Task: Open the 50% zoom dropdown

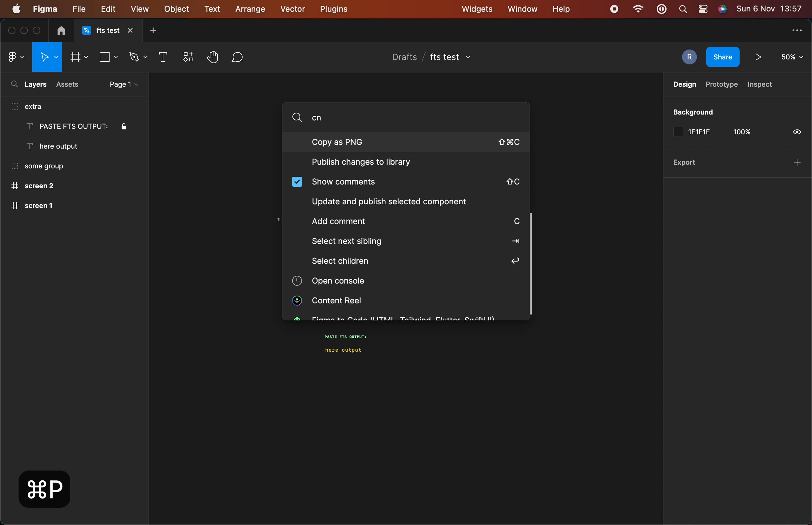Action: pyautogui.click(x=792, y=57)
